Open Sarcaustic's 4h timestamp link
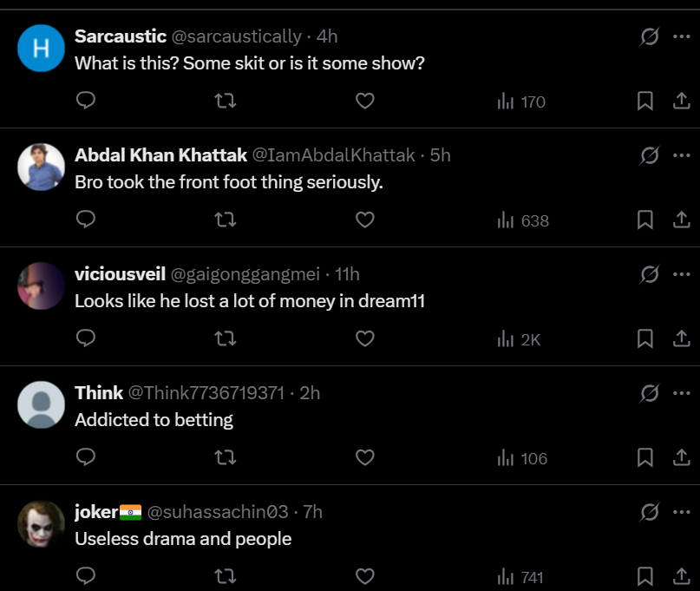Image resolution: width=700 pixels, height=591 pixels. [327, 36]
